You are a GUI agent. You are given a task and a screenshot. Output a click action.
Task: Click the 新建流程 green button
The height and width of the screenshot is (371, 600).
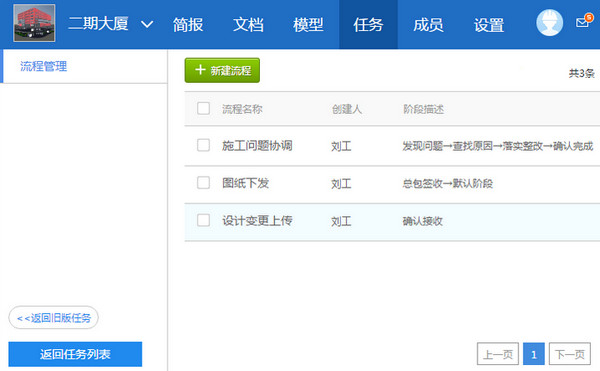[x=222, y=70]
